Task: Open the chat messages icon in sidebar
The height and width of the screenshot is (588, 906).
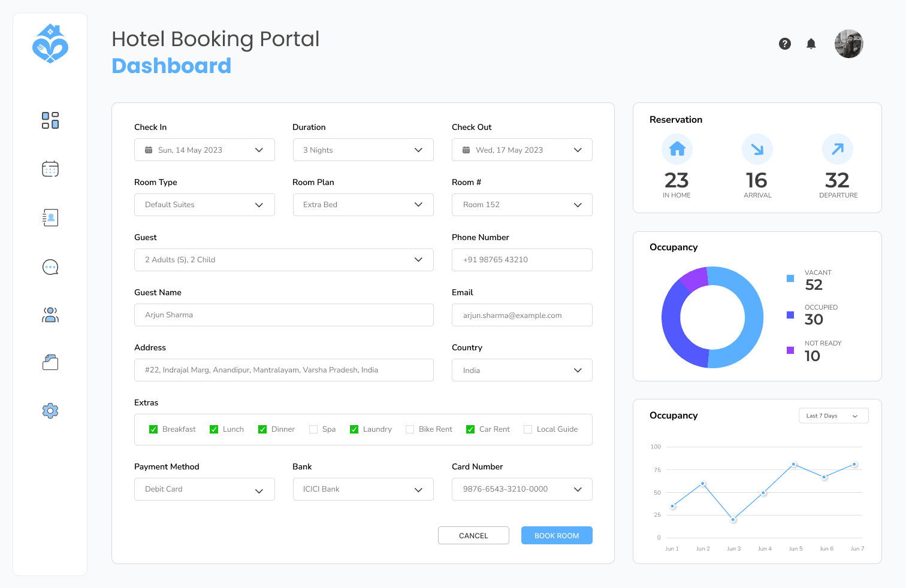Action: [50, 266]
